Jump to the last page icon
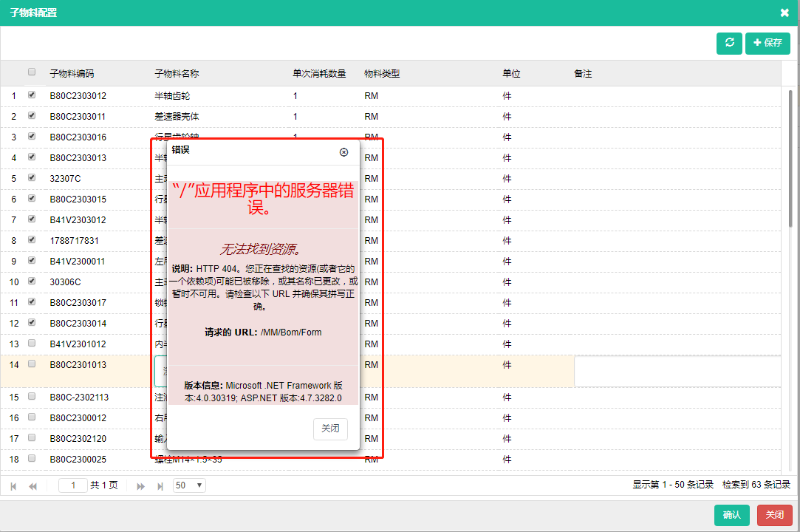The image size is (800, 532). pyautogui.click(x=160, y=485)
